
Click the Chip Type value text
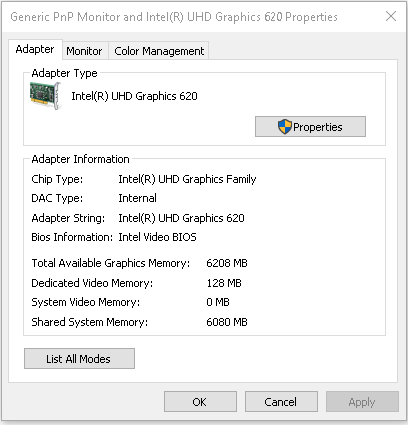(x=187, y=179)
